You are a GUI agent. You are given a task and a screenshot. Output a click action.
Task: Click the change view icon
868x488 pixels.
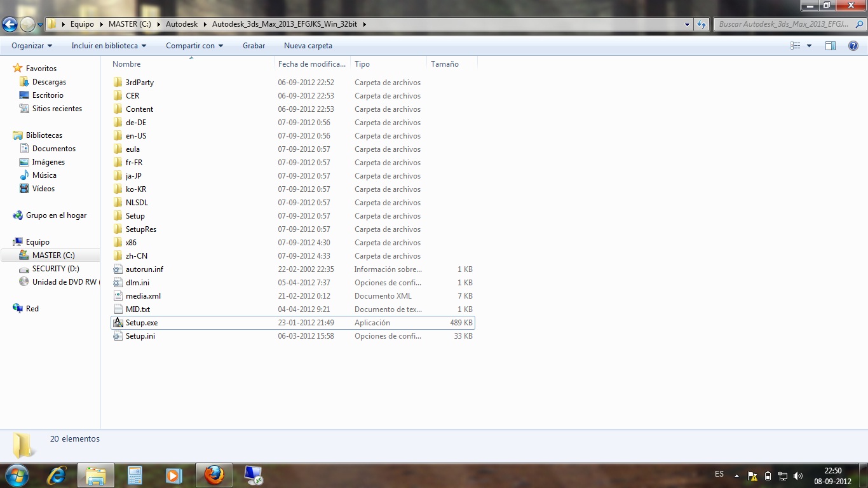pos(795,46)
